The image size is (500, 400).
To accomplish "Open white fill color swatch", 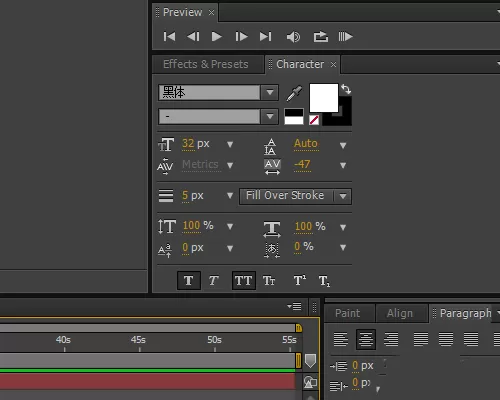I will click(x=324, y=98).
